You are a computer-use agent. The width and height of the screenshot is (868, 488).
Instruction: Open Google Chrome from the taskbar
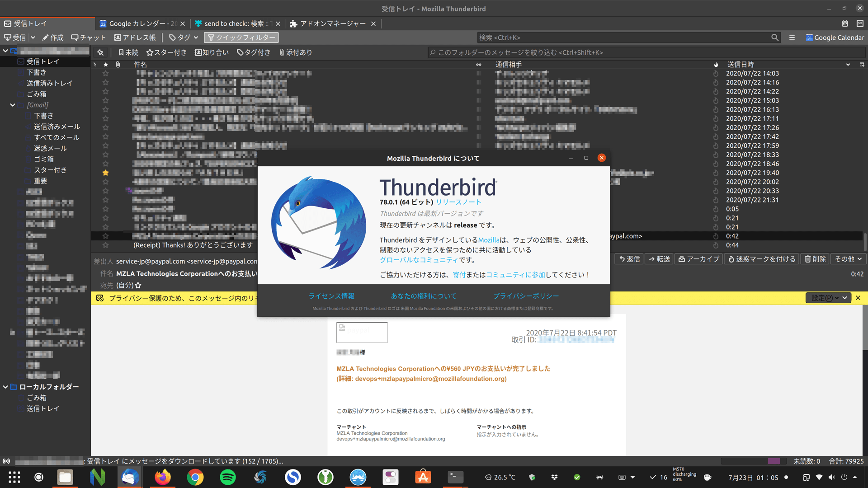pyautogui.click(x=195, y=477)
